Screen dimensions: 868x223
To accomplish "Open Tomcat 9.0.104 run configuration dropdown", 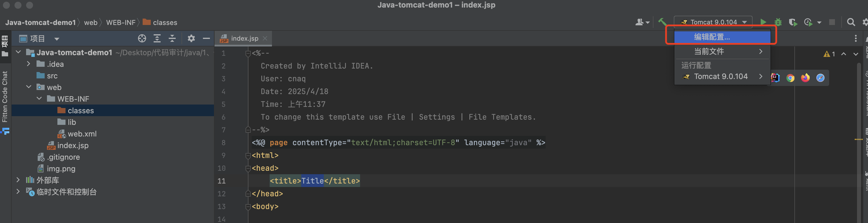I will pos(713,22).
